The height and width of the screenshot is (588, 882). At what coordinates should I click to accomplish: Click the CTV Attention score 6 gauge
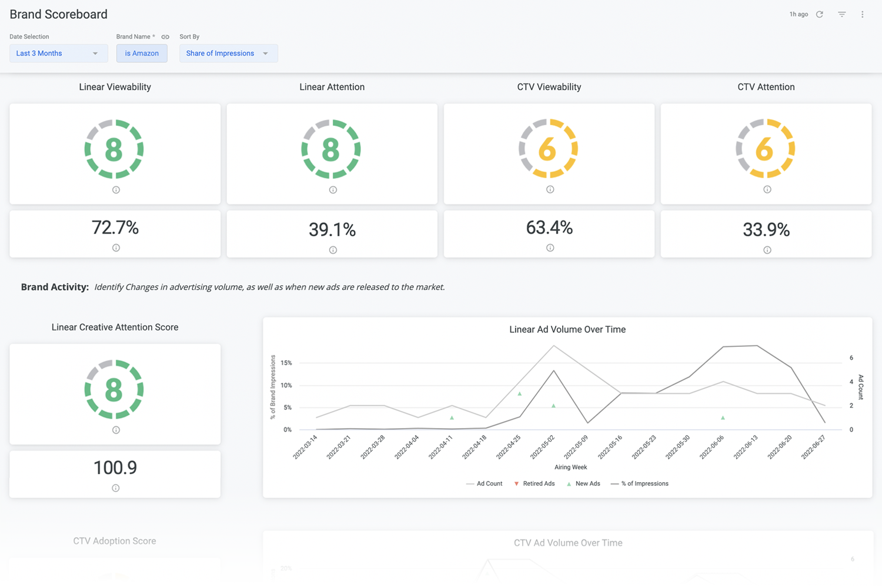[x=765, y=149]
